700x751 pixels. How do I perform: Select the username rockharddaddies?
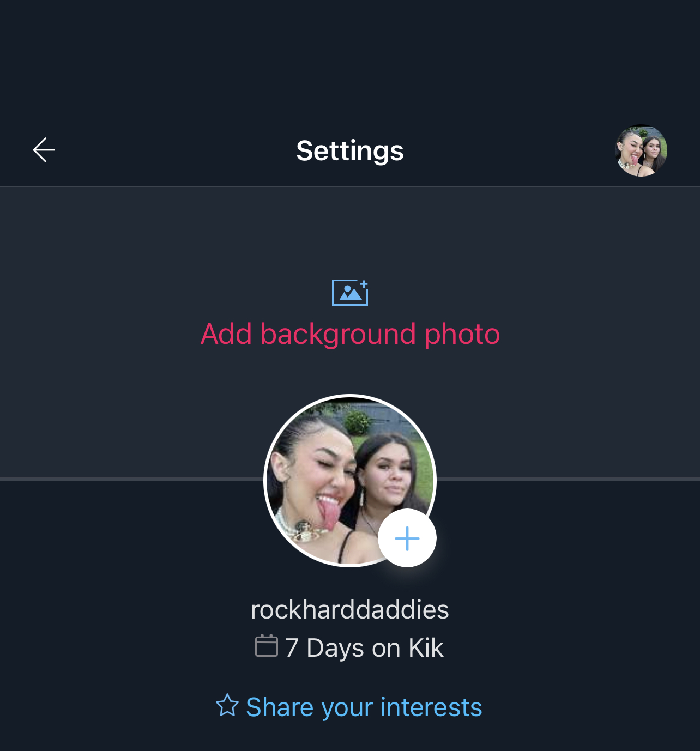point(350,609)
